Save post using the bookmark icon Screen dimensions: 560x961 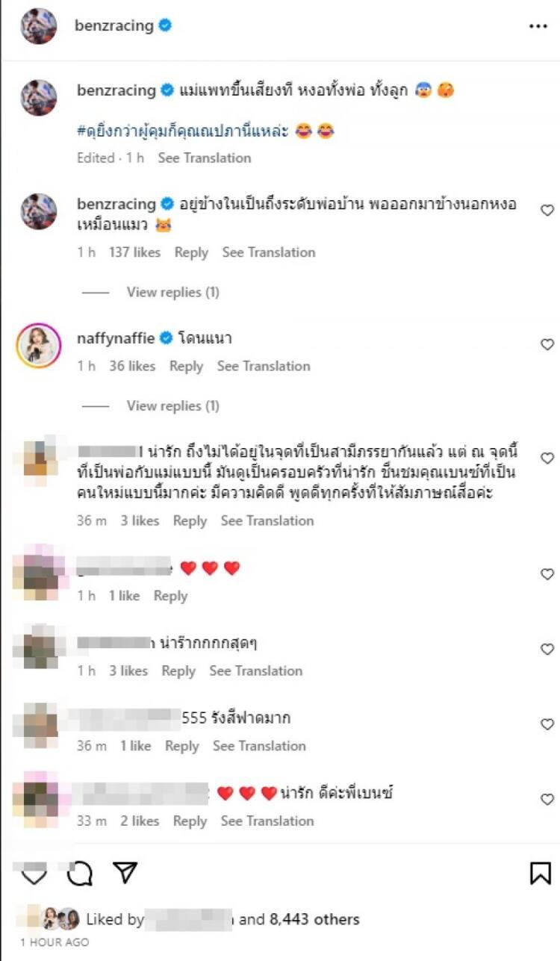click(540, 873)
